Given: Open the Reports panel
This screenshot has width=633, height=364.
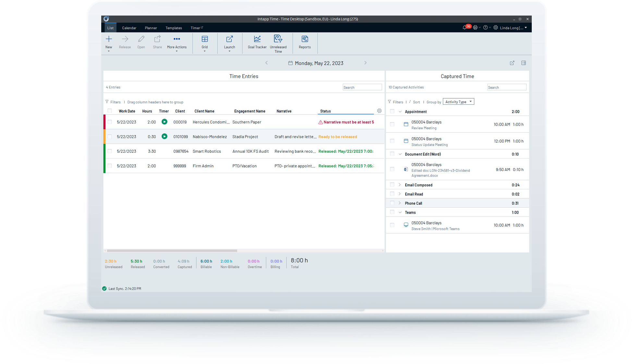Looking at the screenshot, I should point(305,42).
